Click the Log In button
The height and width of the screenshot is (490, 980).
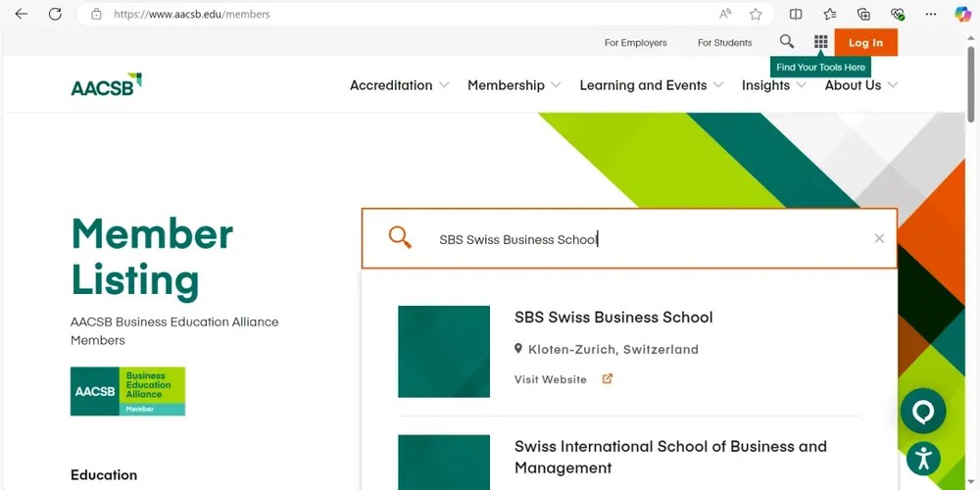[x=865, y=42]
